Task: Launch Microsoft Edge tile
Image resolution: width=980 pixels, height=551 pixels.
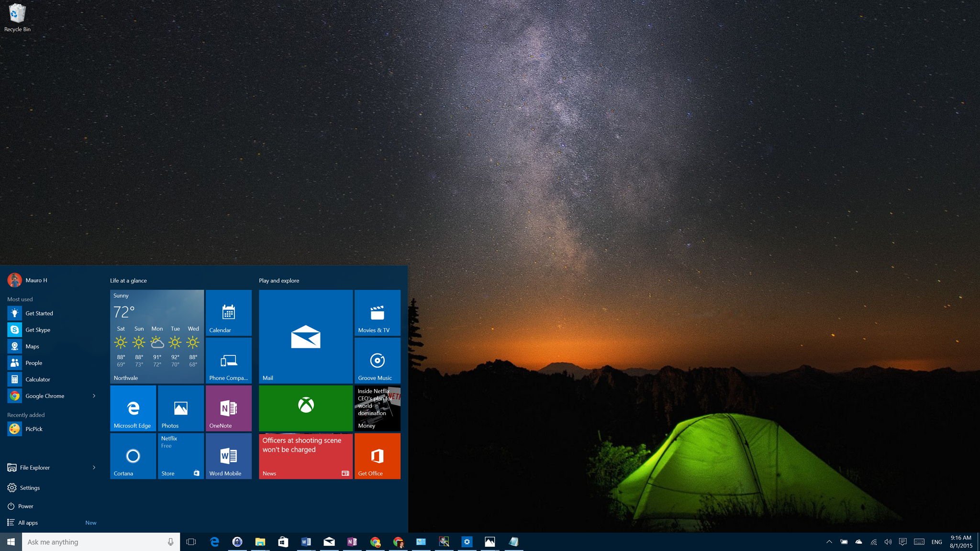Action: pyautogui.click(x=133, y=408)
